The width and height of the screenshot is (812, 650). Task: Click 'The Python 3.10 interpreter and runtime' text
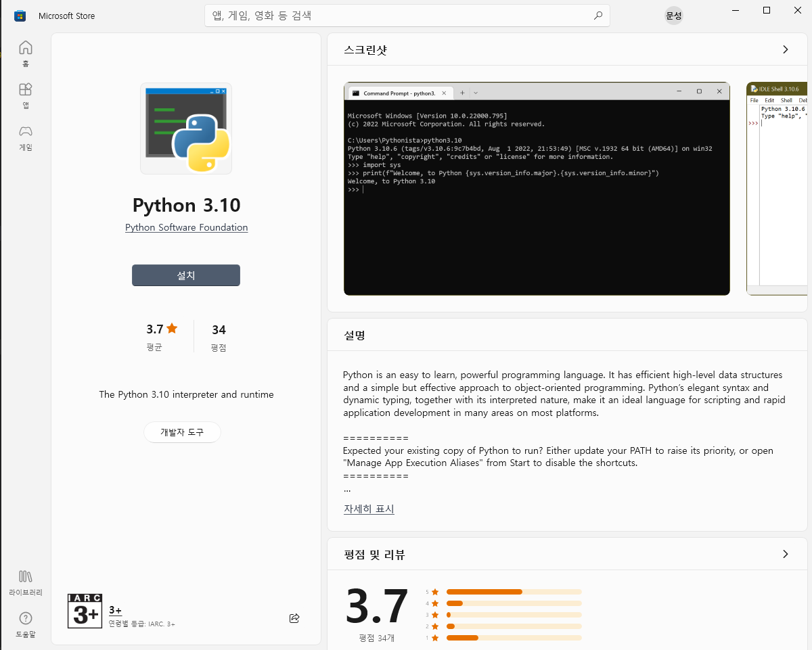click(186, 394)
